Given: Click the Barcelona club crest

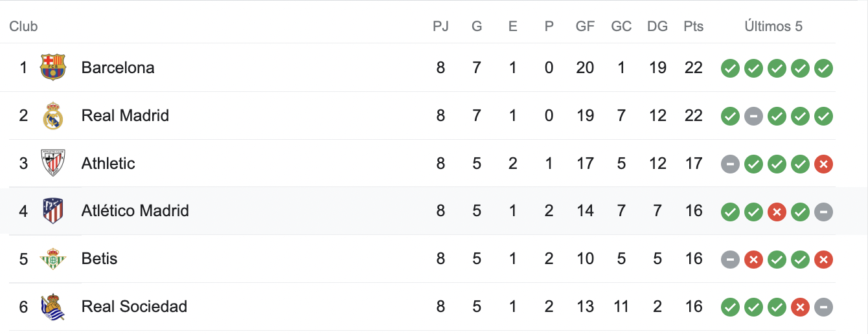Looking at the screenshot, I should click(x=53, y=67).
